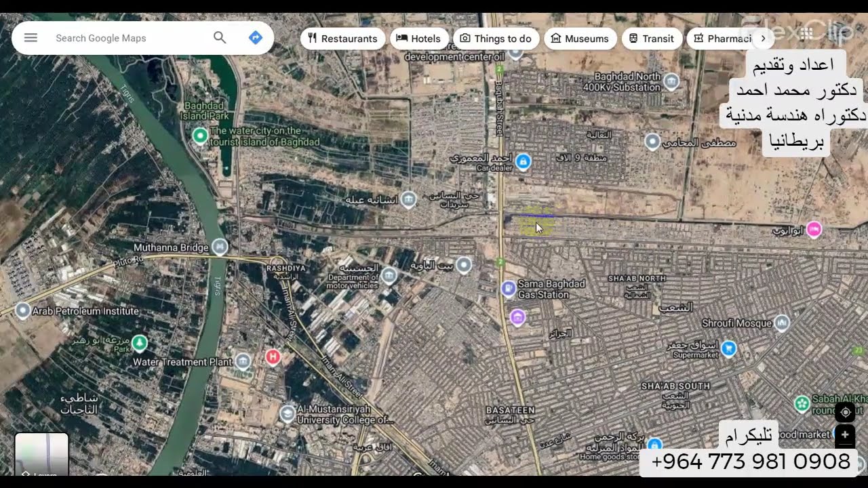868x488 pixels.
Task: Select Baghdad North 400Kv Substation pin
Action: click(x=671, y=82)
